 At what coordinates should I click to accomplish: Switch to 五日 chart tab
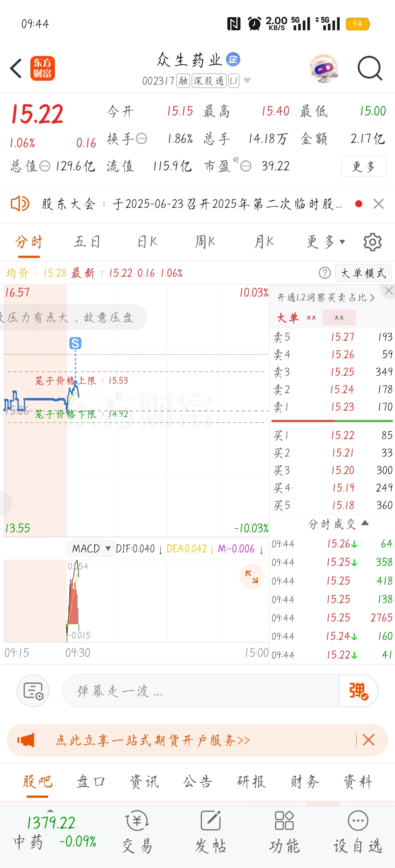click(x=87, y=242)
